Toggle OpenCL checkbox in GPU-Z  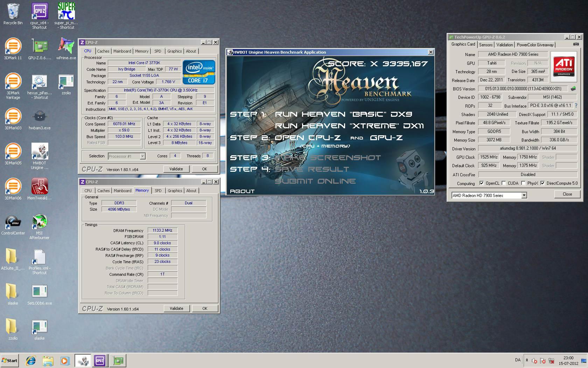(x=482, y=183)
